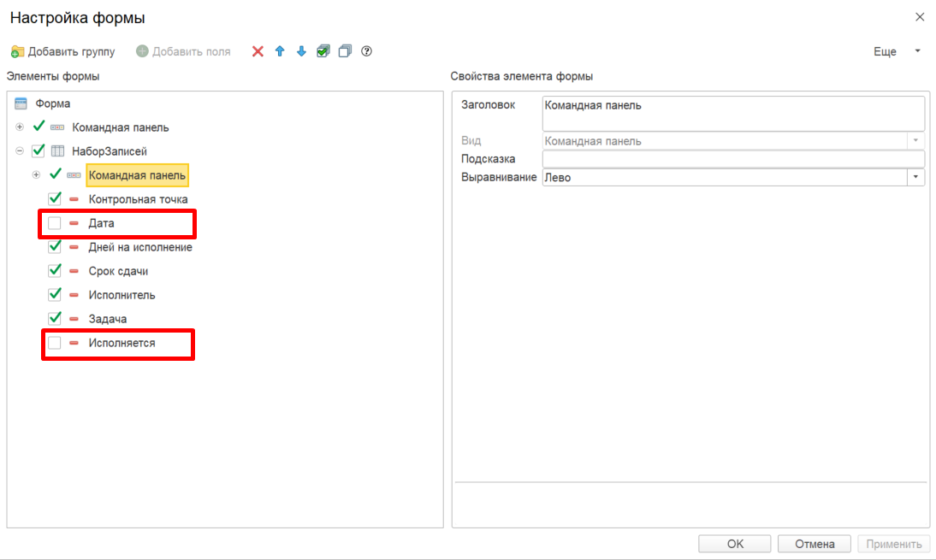Viewport: 936px width, 560px height.
Task: Click in the Подсказка input field
Action: [733, 159]
